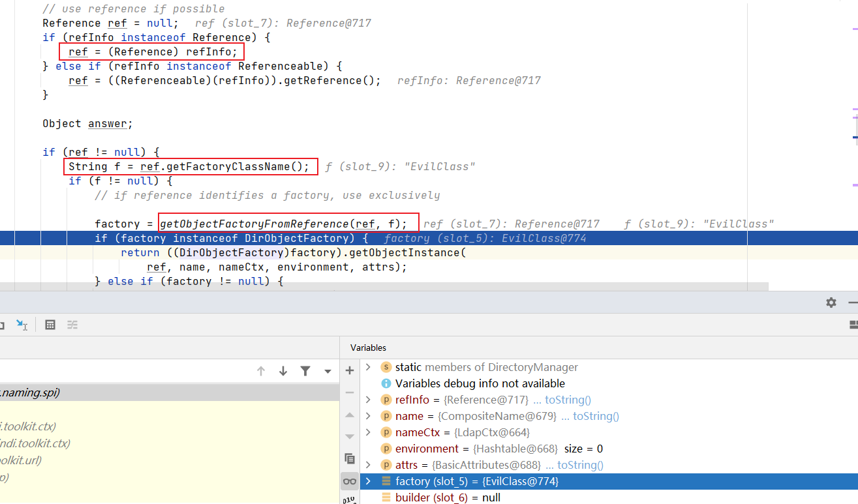Click toString() link for name CompositeName
The image size is (858, 504).
tap(596, 416)
